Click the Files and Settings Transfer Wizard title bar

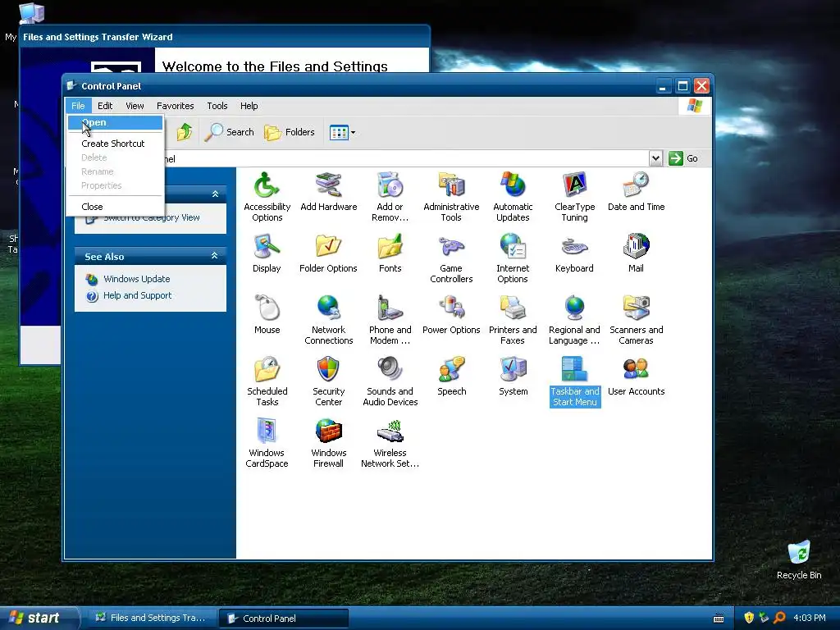point(225,36)
